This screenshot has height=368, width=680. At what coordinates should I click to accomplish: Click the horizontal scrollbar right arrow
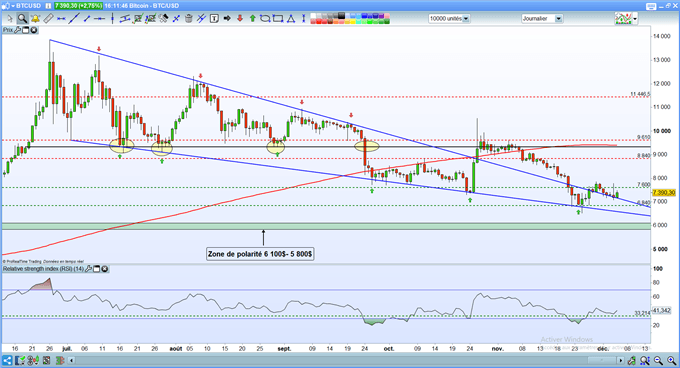click(621, 360)
